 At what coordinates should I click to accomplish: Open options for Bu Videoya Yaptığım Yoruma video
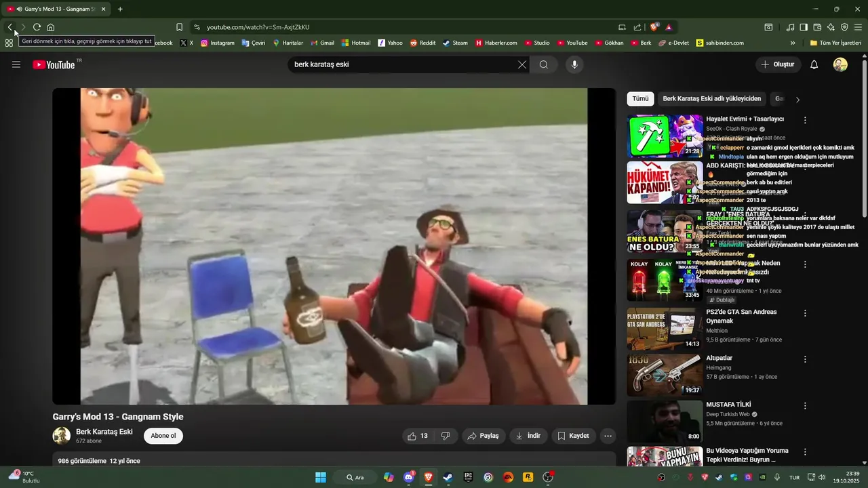pos(805,452)
